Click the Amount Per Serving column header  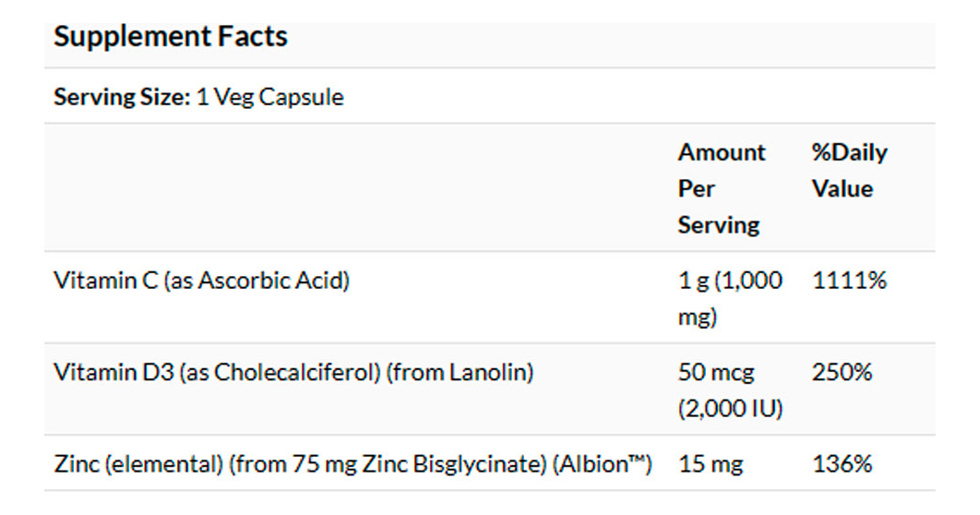tap(722, 188)
